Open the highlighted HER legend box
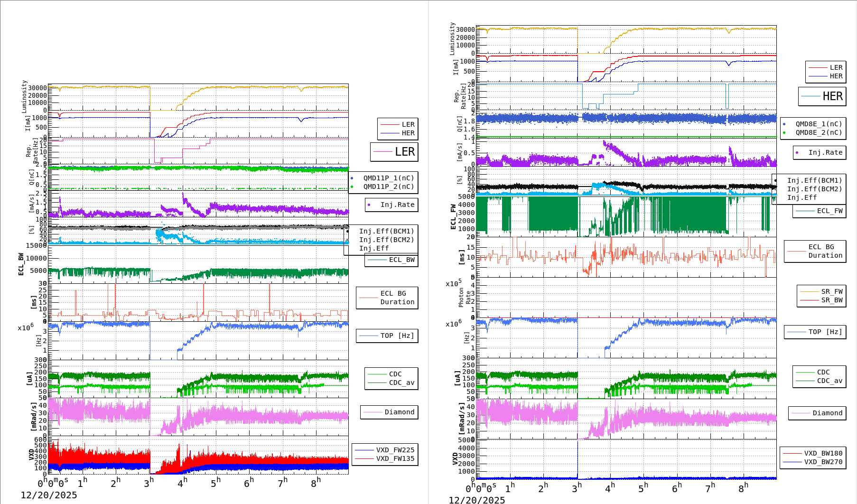This screenshot has width=857, height=504. [822, 96]
